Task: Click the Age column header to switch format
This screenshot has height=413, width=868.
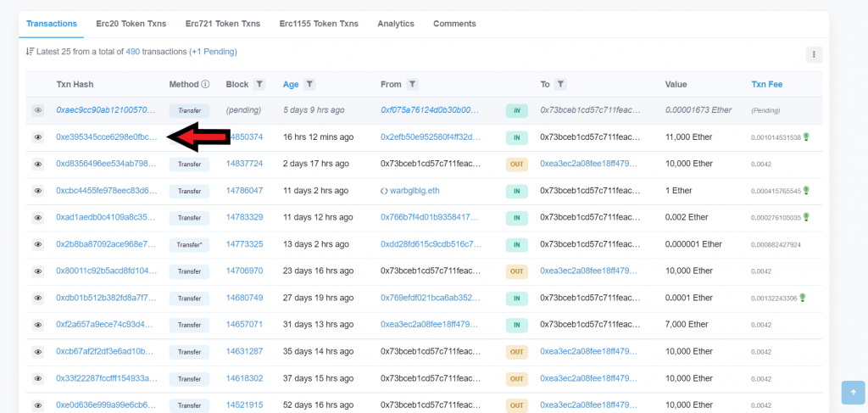Action: coord(291,84)
